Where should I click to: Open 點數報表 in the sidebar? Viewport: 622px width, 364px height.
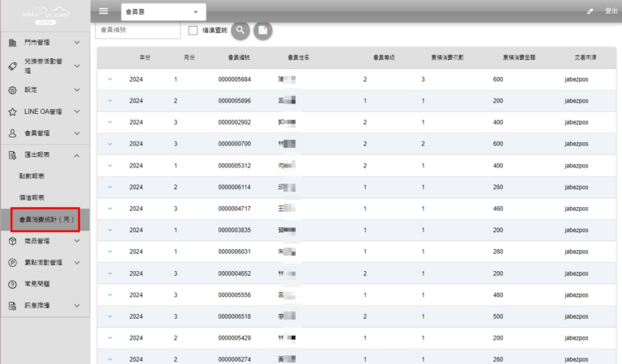click(32, 176)
